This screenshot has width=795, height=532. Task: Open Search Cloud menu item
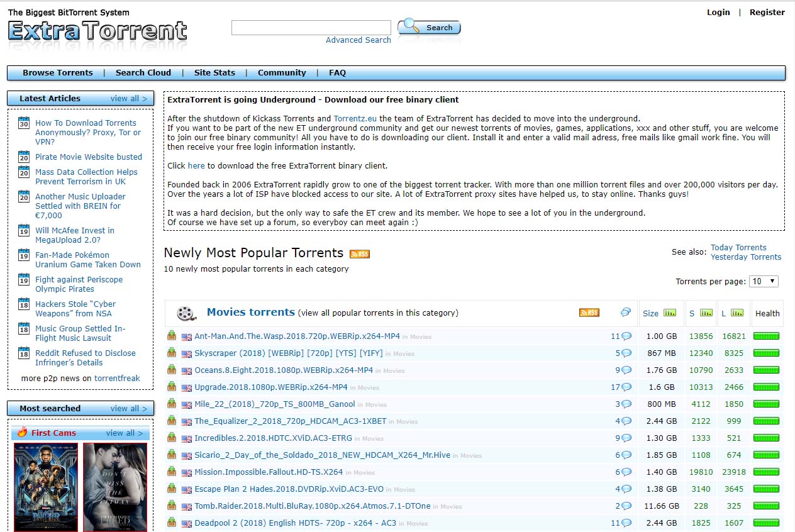(x=143, y=73)
